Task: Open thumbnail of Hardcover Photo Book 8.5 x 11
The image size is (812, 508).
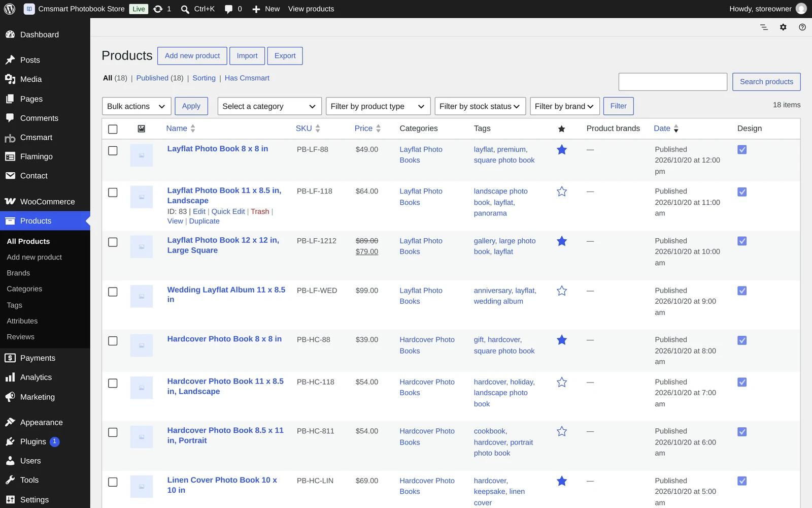Action: coord(142,437)
